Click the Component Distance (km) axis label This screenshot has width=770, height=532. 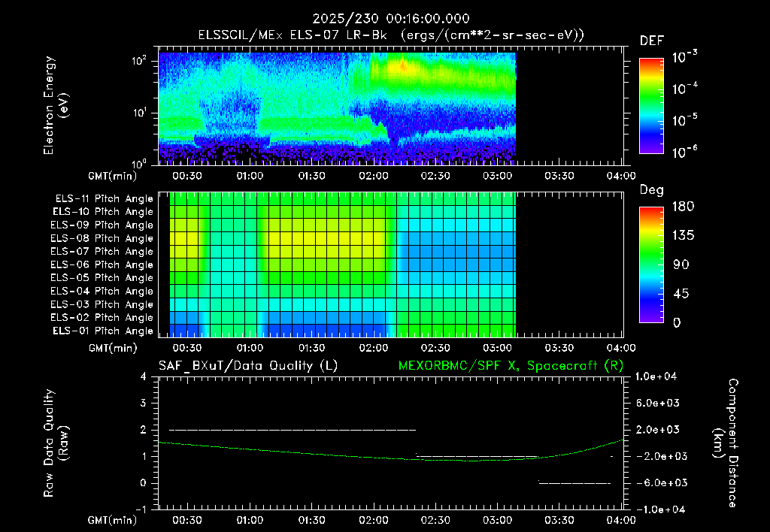(x=726, y=443)
